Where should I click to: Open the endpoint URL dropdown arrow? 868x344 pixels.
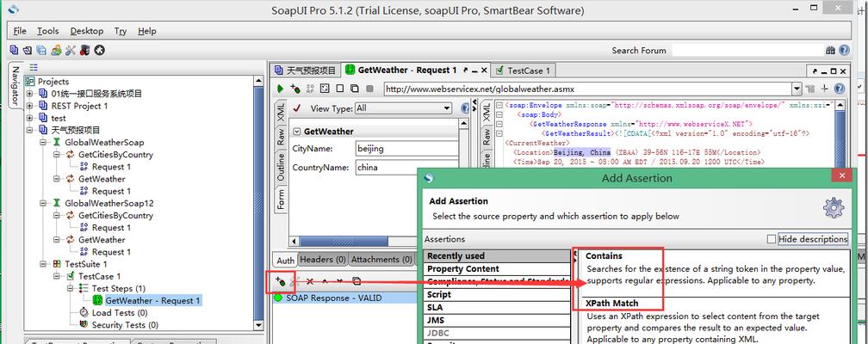pyautogui.click(x=797, y=89)
